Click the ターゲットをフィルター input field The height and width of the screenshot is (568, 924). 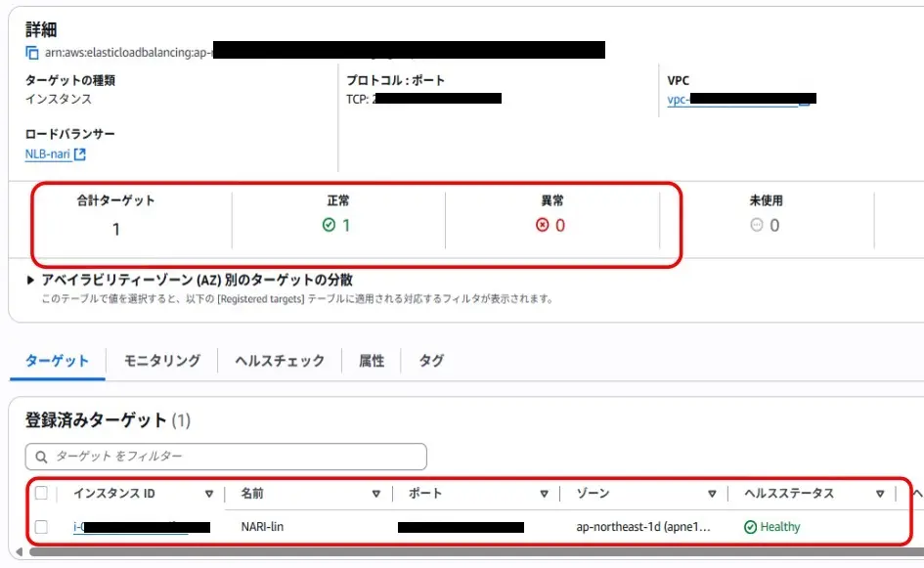coord(225,457)
